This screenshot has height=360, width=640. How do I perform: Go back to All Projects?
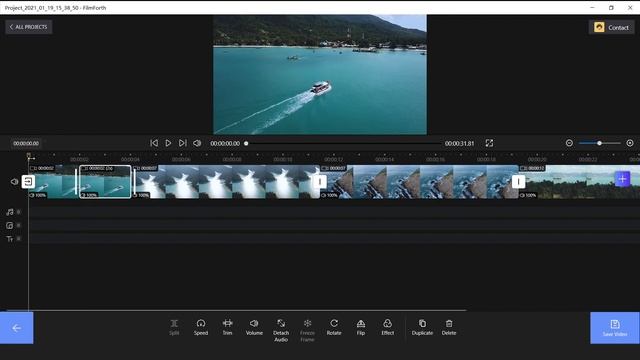pyautogui.click(x=29, y=27)
